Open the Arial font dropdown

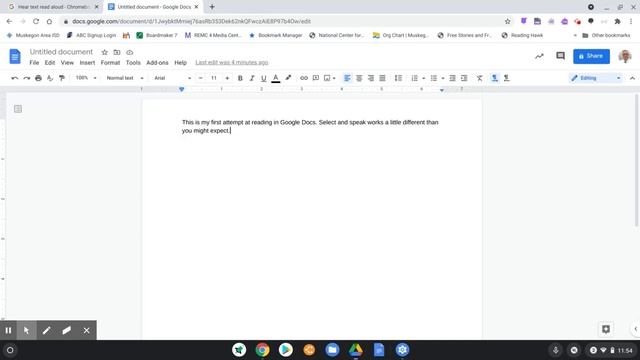pyautogui.click(x=172, y=78)
